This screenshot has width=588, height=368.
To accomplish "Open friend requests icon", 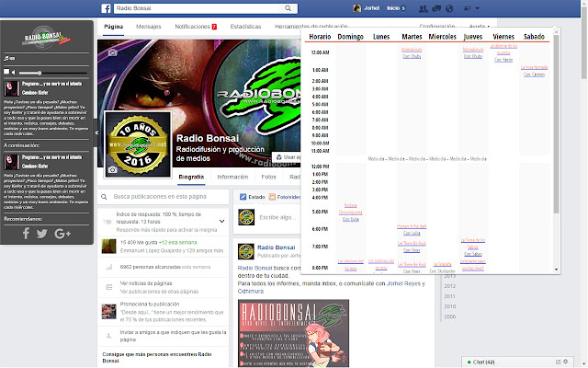I will coord(423,8).
